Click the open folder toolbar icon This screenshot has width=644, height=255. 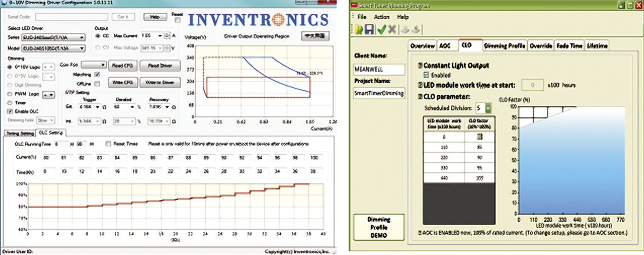(358, 30)
